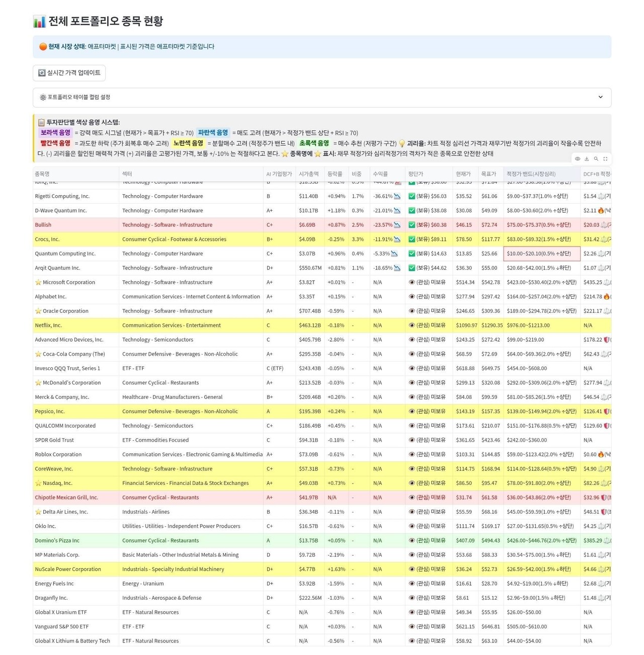Open the chevron on the column settings bar

coord(601,97)
